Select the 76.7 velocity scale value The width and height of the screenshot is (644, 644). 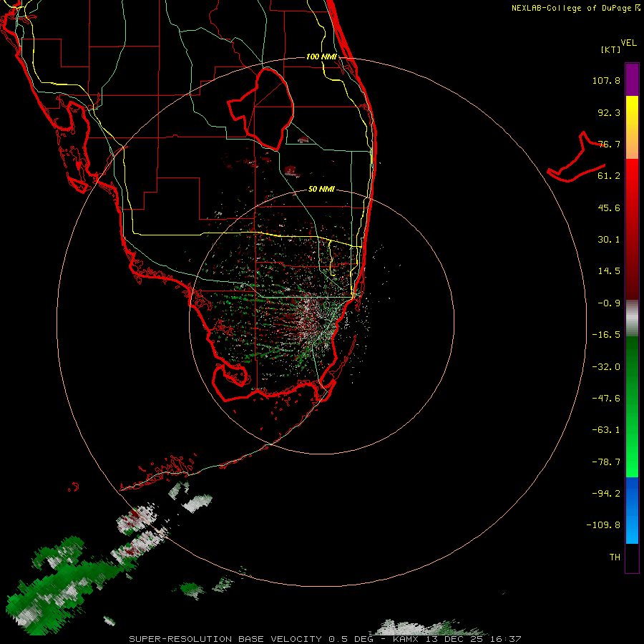(x=609, y=144)
